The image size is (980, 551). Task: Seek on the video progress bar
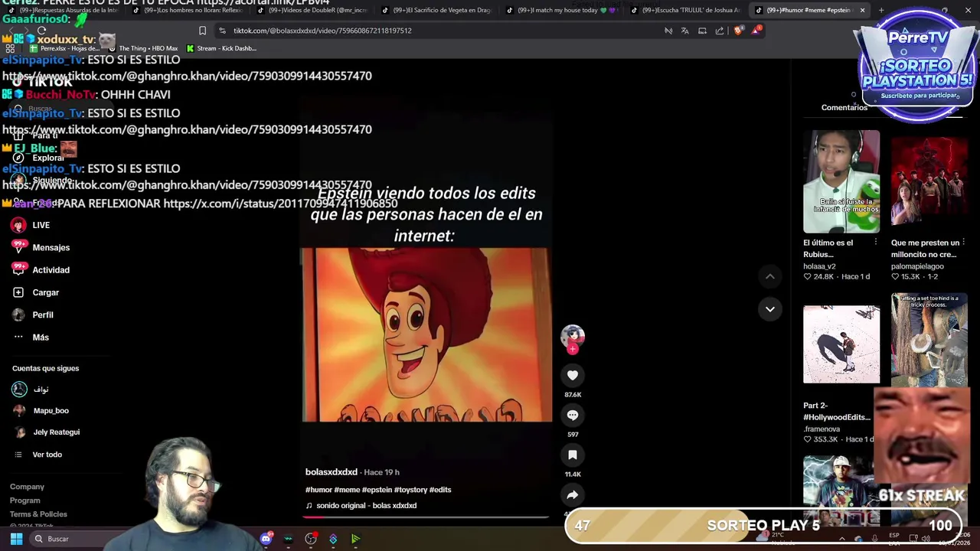click(426, 517)
